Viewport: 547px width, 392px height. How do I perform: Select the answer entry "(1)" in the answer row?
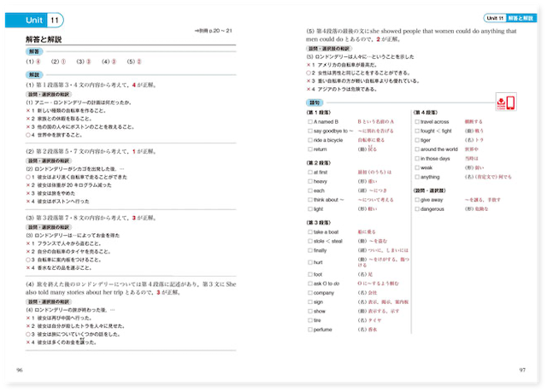(33, 61)
